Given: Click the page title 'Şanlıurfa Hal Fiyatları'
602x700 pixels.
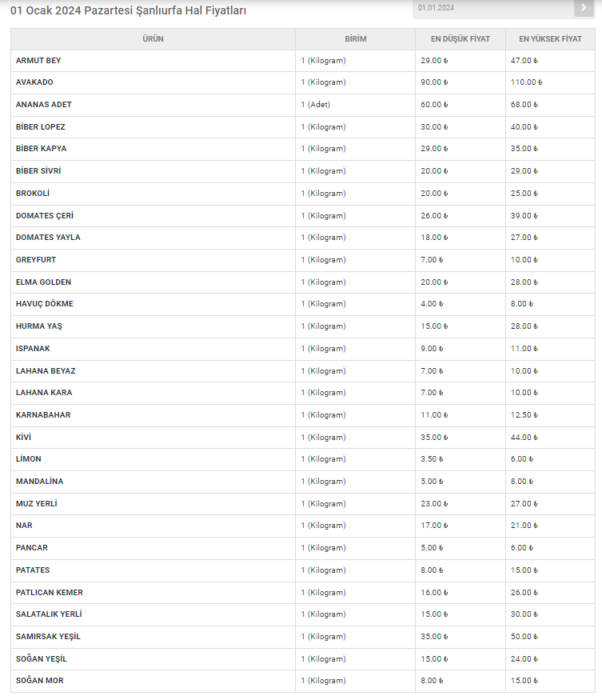Looking at the screenshot, I should [x=128, y=11].
